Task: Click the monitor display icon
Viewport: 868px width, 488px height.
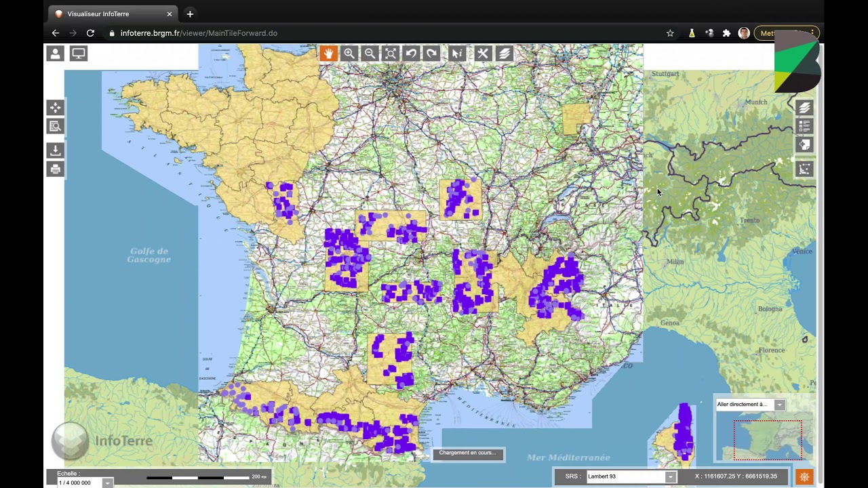Action: (x=79, y=54)
